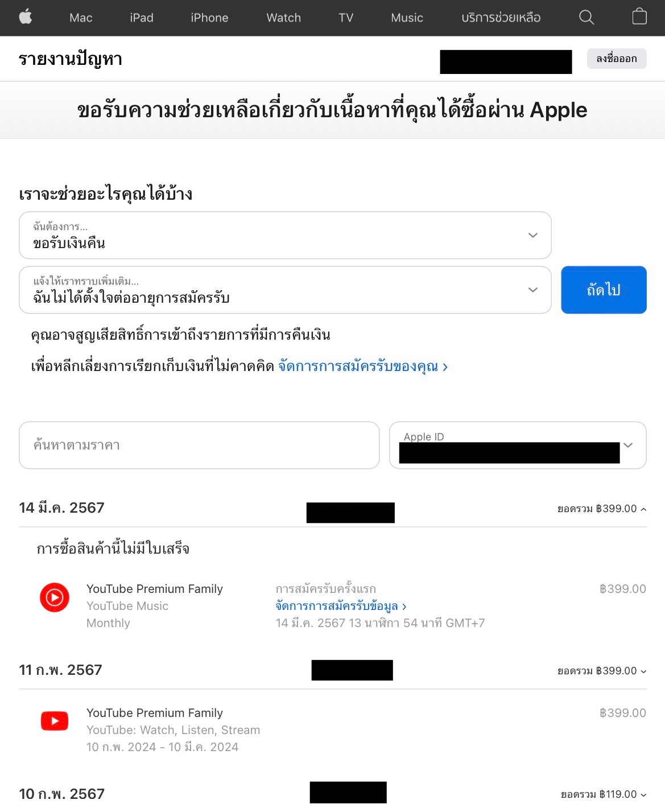Open the บริการช่วยเหลือ support menu
The width and height of the screenshot is (665, 812).
click(x=501, y=18)
